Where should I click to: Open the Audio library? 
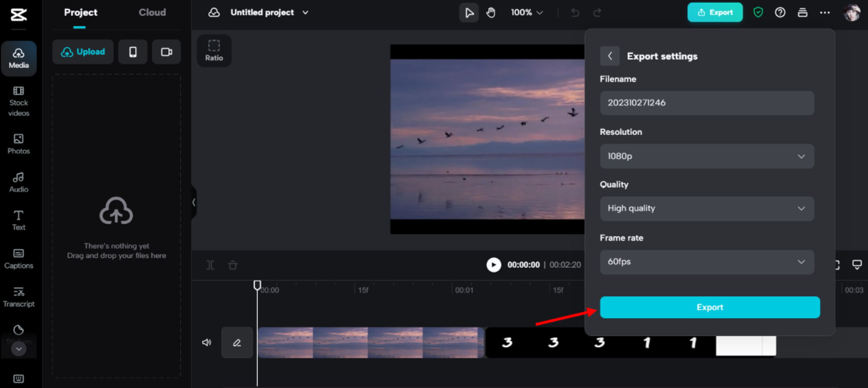(x=19, y=182)
